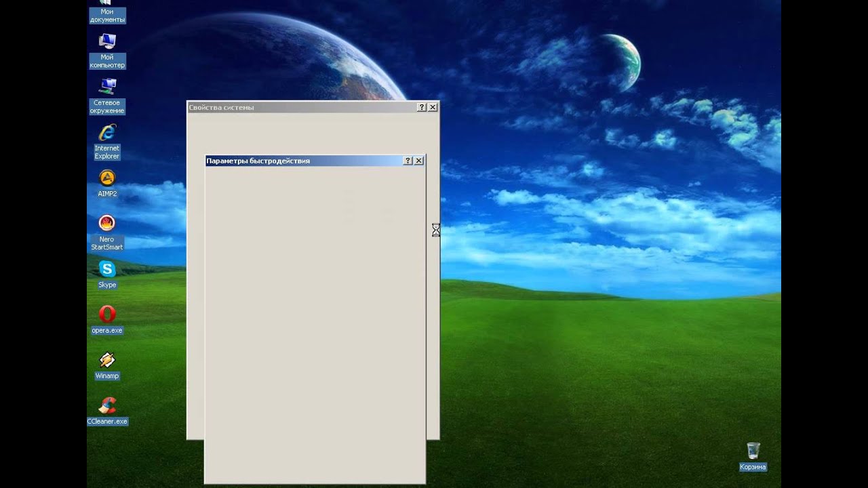Launch the Internet Explorer desktop shortcut
Image resolution: width=868 pixels, height=488 pixels.
click(107, 142)
